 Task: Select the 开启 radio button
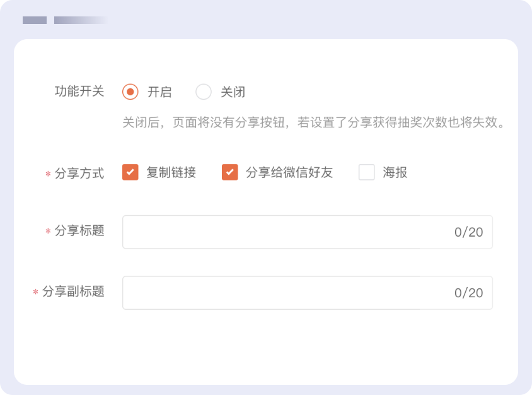(x=130, y=92)
